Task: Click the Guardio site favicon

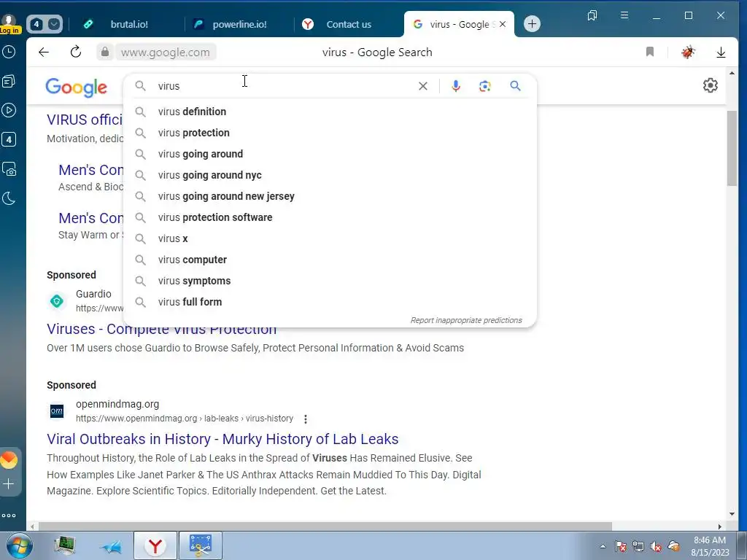Action: tap(57, 301)
